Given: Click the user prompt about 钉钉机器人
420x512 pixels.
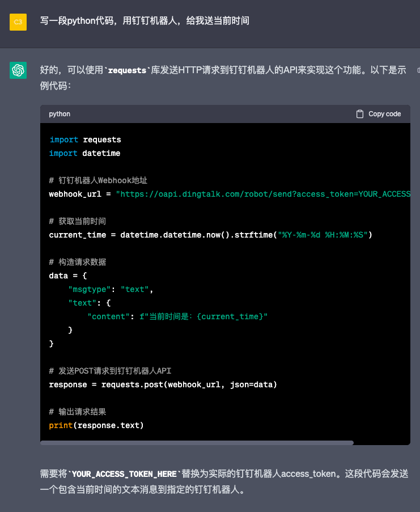Looking at the screenshot, I should pyautogui.click(x=145, y=21).
